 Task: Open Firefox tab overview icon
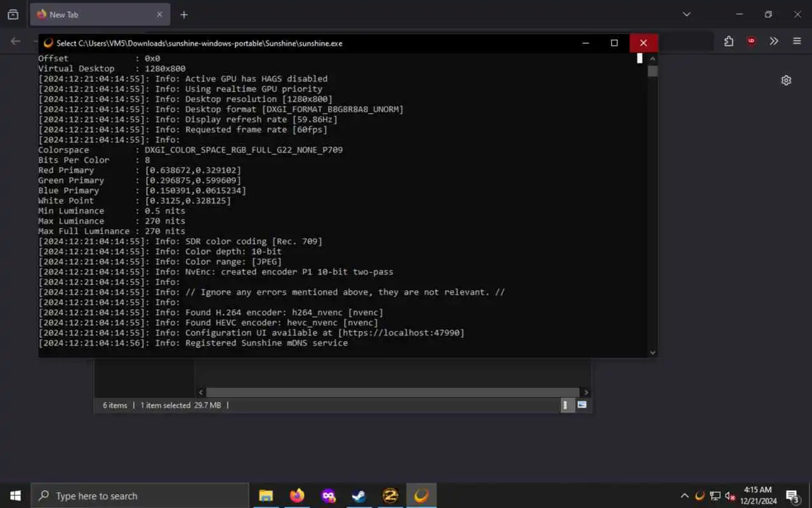click(x=13, y=14)
